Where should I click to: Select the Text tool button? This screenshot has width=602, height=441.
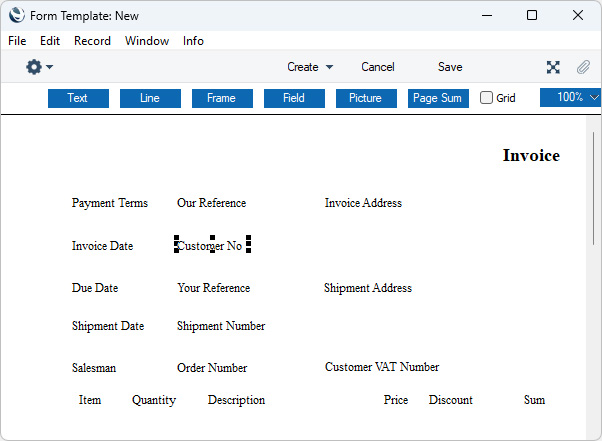click(78, 98)
